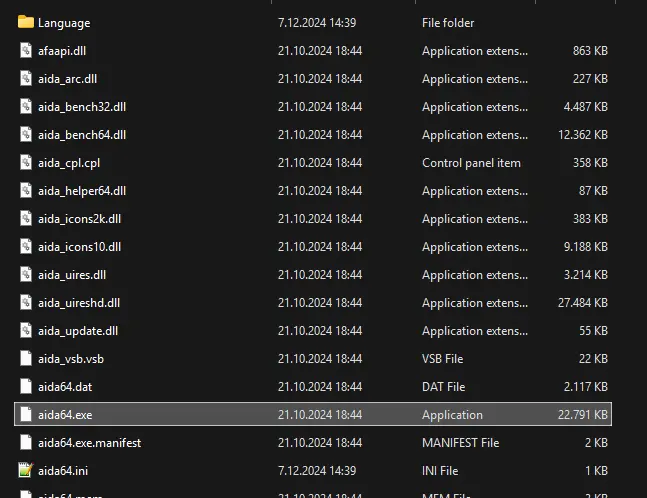Click the 87 KB size value
This screenshot has width=647, height=498.
[593, 191]
